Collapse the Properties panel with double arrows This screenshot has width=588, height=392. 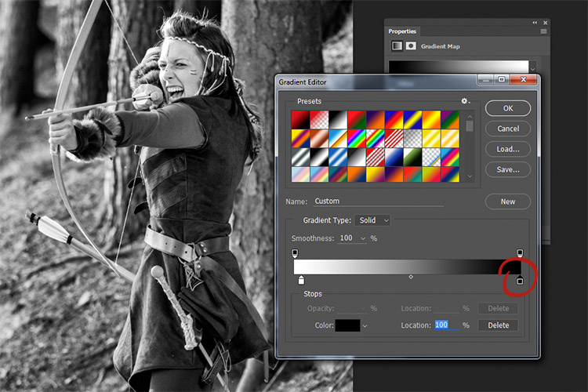pos(535,23)
